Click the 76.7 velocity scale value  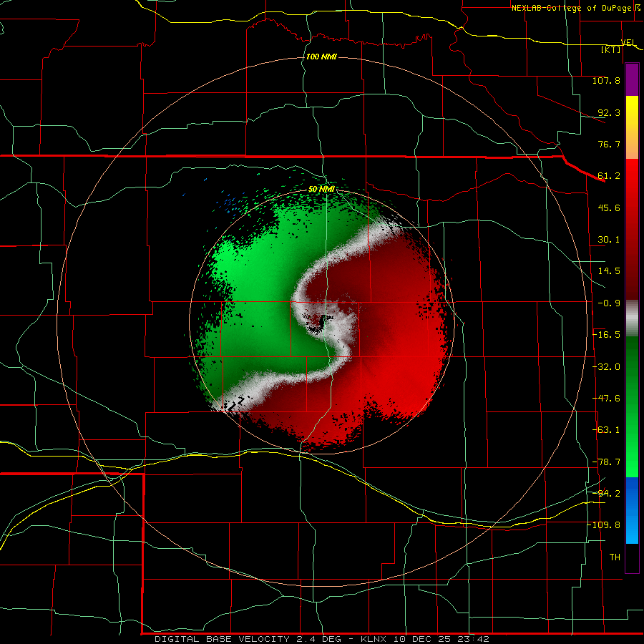point(609,144)
